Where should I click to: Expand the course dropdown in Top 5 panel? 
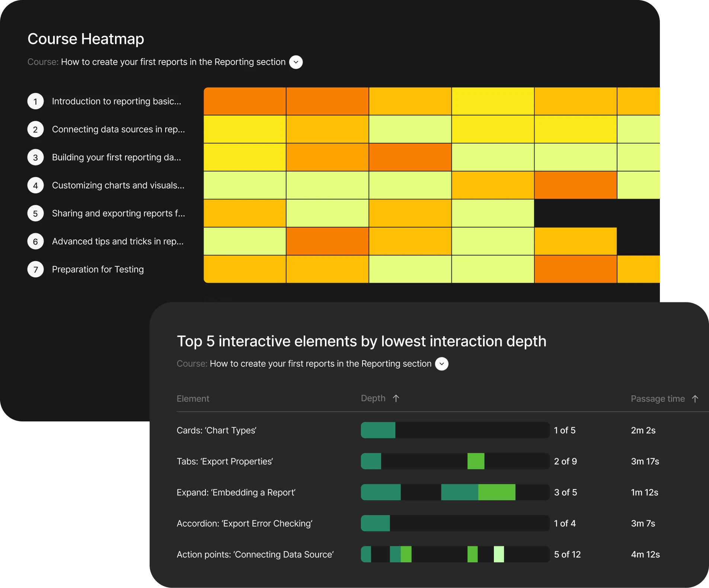441,364
